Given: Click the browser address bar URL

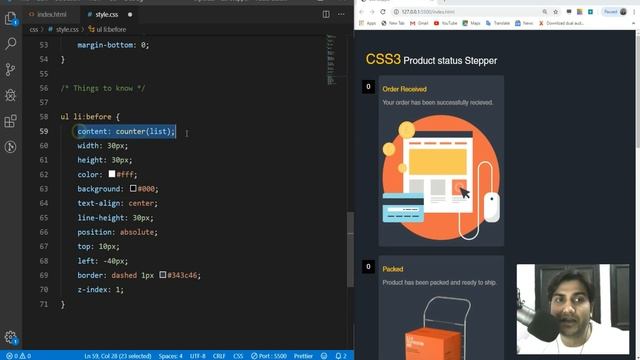Looking at the screenshot, I should coord(428,12).
